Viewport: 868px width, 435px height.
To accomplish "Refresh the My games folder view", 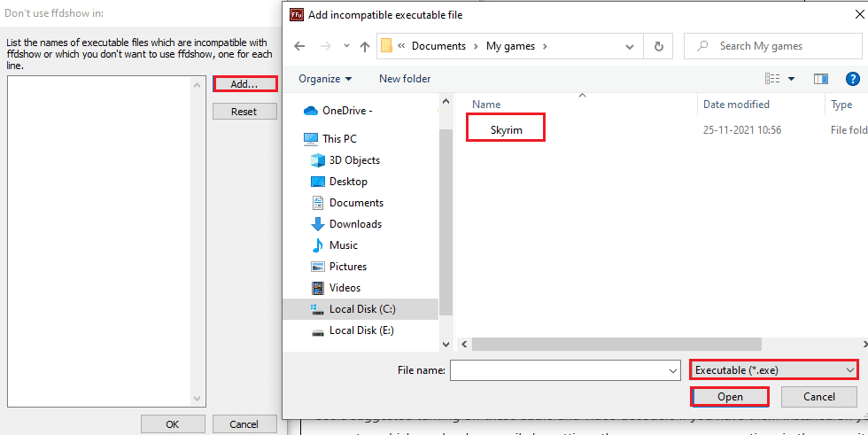I will [658, 46].
